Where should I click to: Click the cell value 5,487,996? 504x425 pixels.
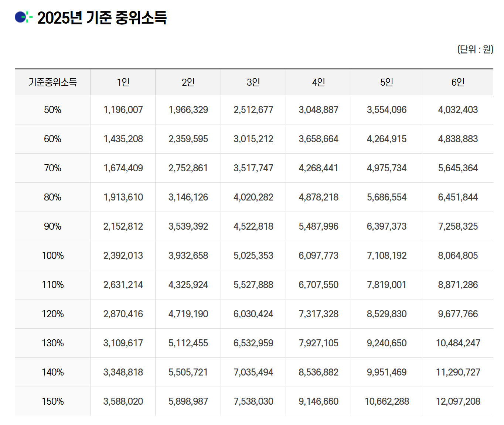click(x=319, y=226)
